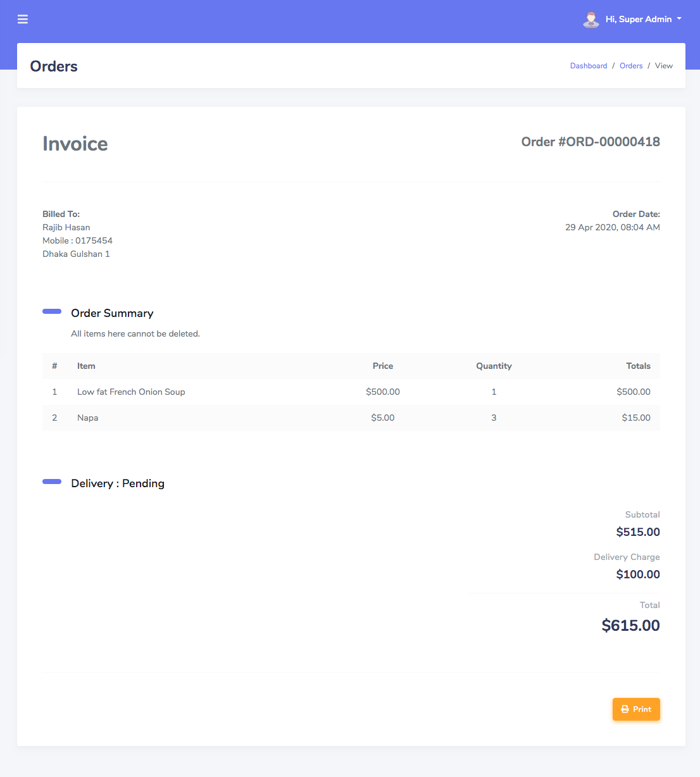Image resolution: width=700 pixels, height=777 pixels.
Task: Select Low fat French Onion Soup row
Action: pyautogui.click(x=351, y=392)
